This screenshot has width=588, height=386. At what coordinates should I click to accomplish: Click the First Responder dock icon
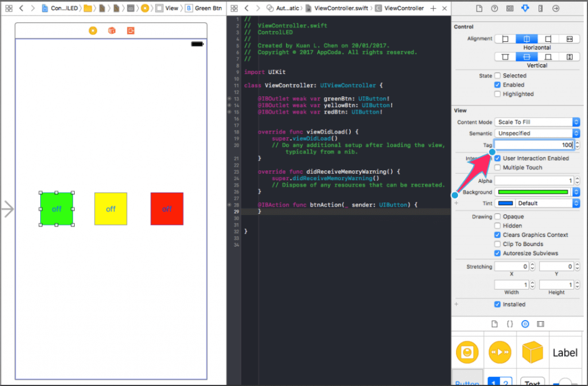(112, 31)
